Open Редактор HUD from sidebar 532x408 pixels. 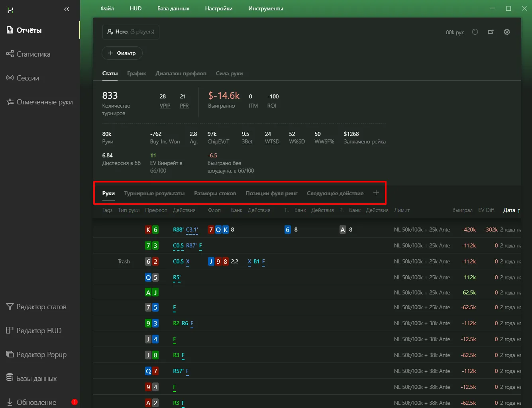(39, 331)
